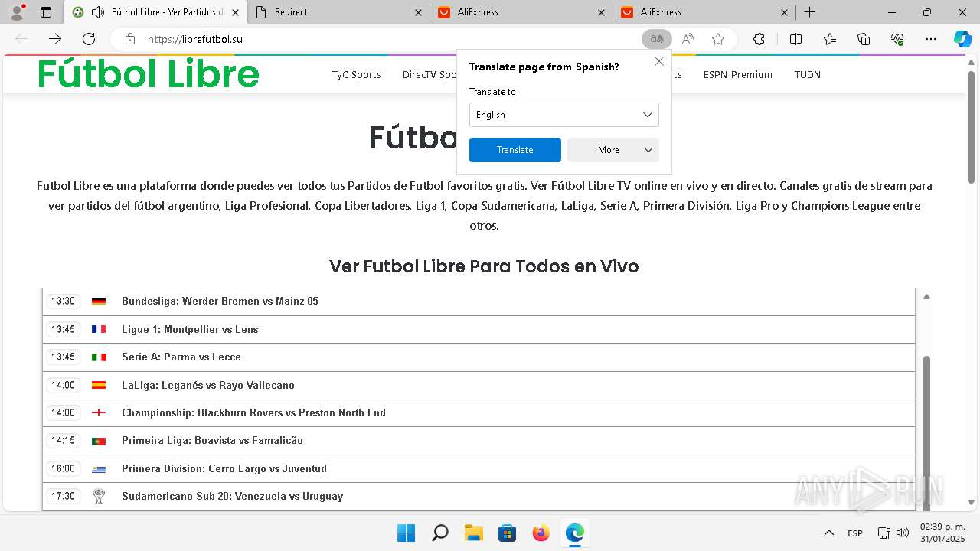Open Serie A Parma vs Lecce
This screenshot has height=551, width=980.
click(x=479, y=357)
